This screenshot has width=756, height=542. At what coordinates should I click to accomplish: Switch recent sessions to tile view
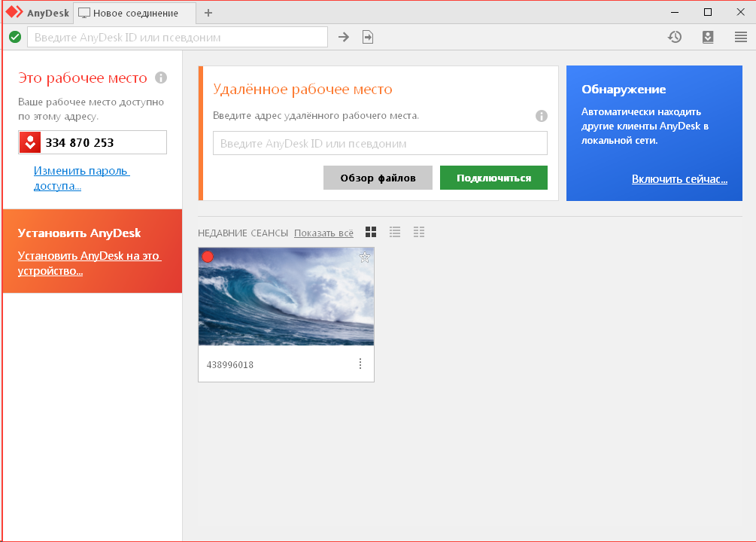point(371,232)
